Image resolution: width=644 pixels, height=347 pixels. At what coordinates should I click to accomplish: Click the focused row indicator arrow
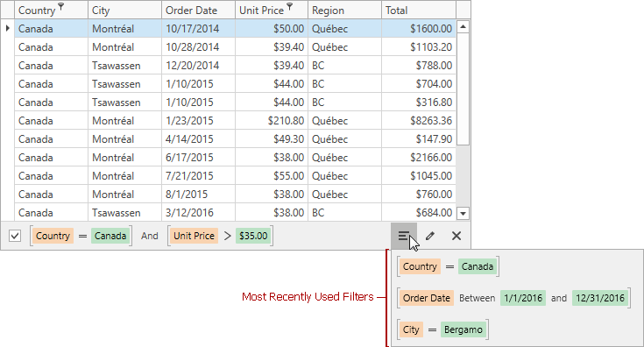click(7, 28)
